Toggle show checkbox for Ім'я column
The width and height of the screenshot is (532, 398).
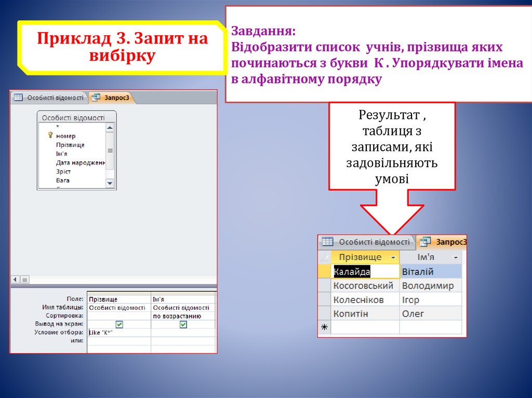point(183,324)
